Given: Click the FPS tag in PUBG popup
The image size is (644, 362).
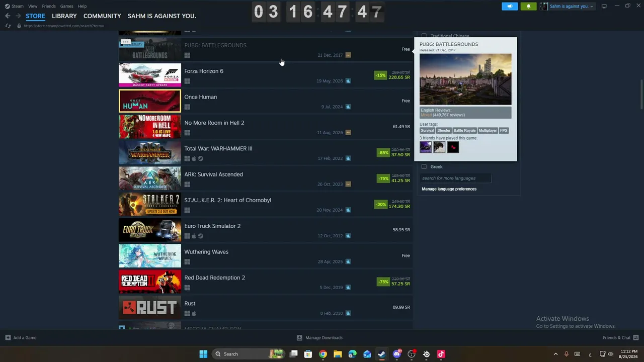Looking at the screenshot, I should point(504,131).
